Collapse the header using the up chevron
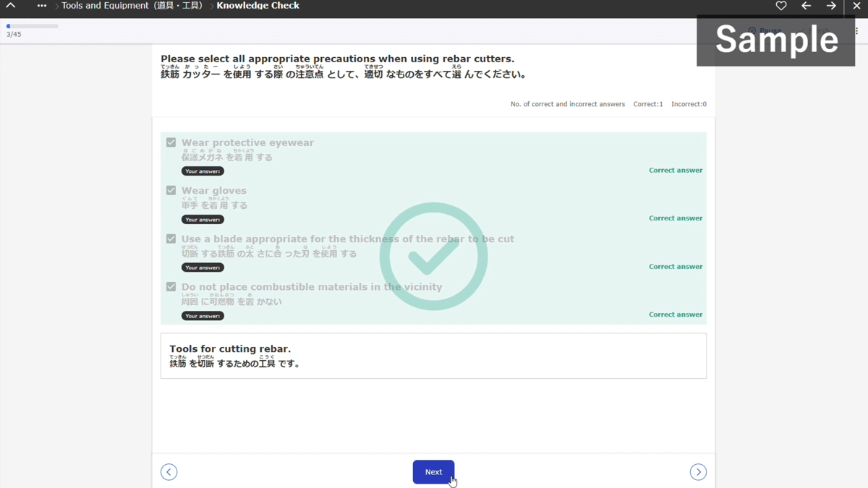Viewport: 868px width, 488px height. tap(11, 6)
